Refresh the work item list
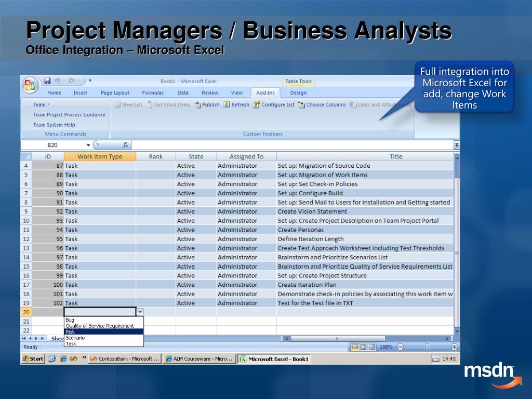This screenshot has width=532, height=399. point(236,104)
